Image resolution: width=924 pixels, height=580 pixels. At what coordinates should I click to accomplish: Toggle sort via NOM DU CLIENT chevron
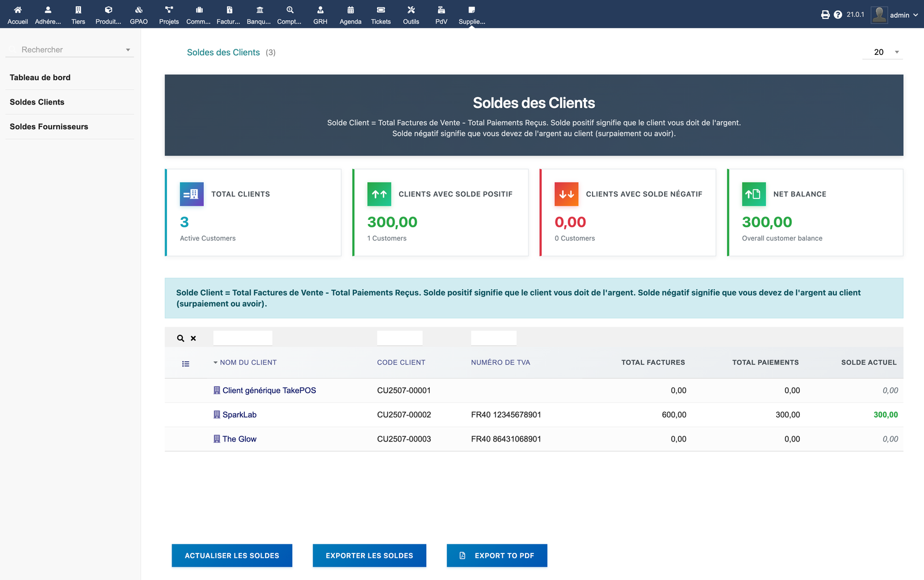pos(216,362)
